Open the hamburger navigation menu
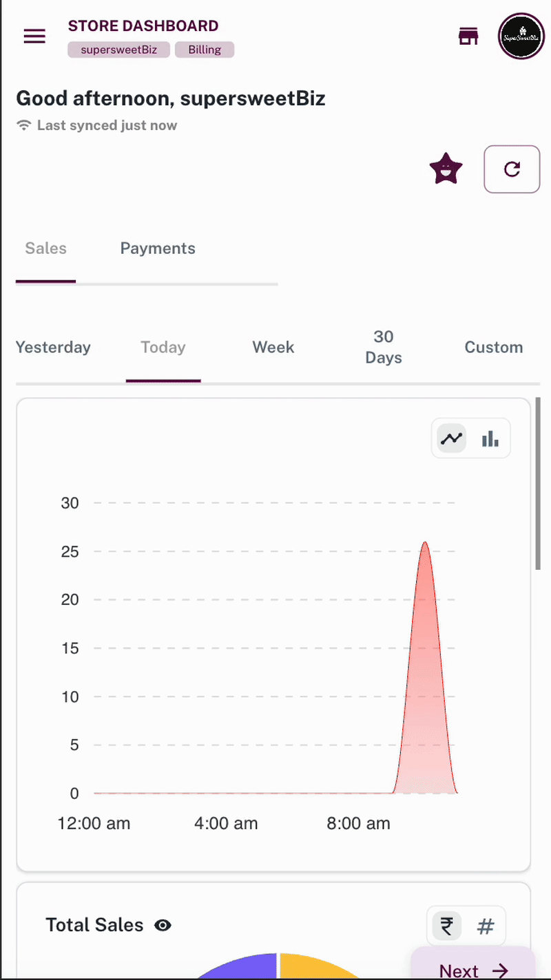 pos(34,36)
